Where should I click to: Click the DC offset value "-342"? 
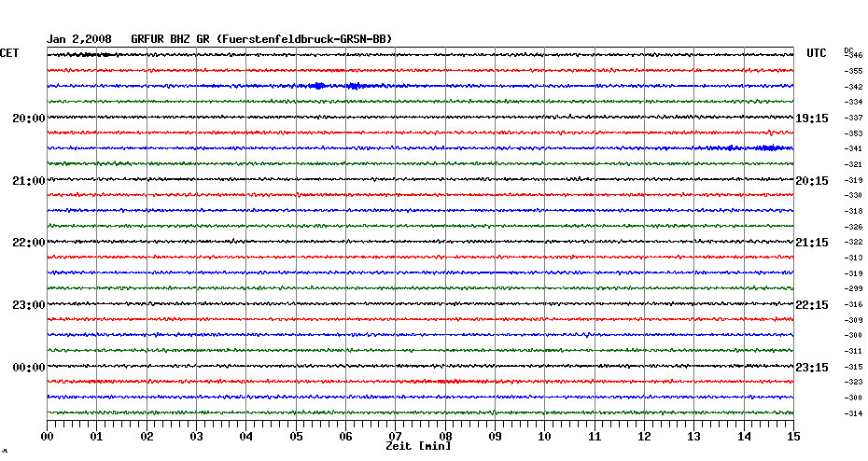pyautogui.click(x=854, y=87)
